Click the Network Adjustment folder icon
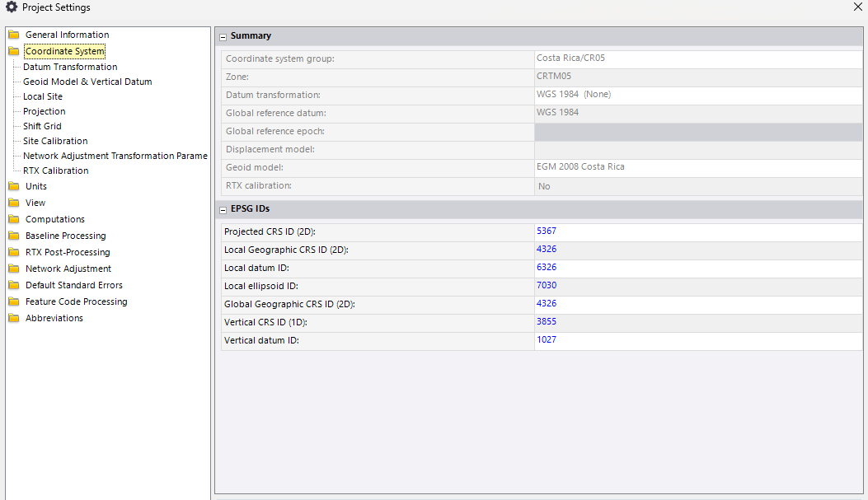Screen dimensions: 868x500 (14, 269)
